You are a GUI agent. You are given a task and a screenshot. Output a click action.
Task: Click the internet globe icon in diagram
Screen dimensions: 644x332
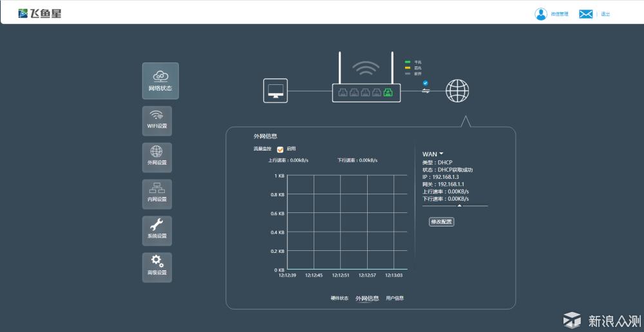click(457, 90)
